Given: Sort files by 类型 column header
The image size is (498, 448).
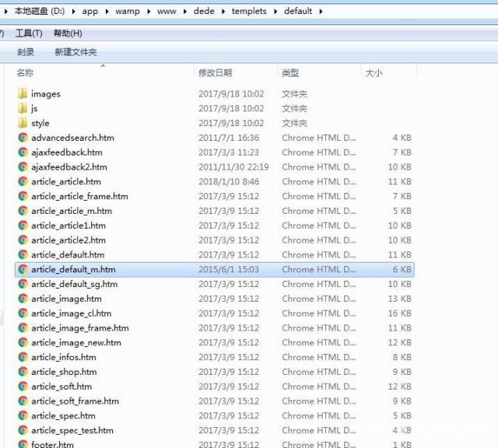Looking at the screenshot, I should tap(290, 72).
